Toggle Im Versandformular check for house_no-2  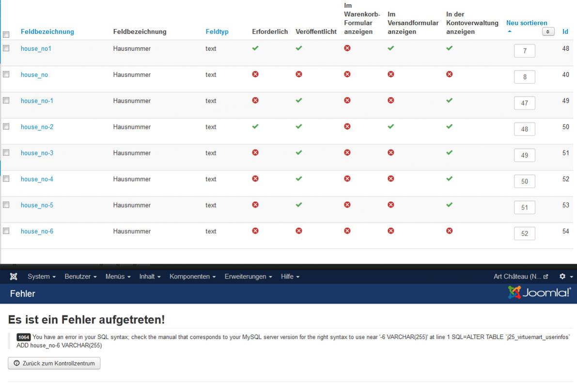391,127
